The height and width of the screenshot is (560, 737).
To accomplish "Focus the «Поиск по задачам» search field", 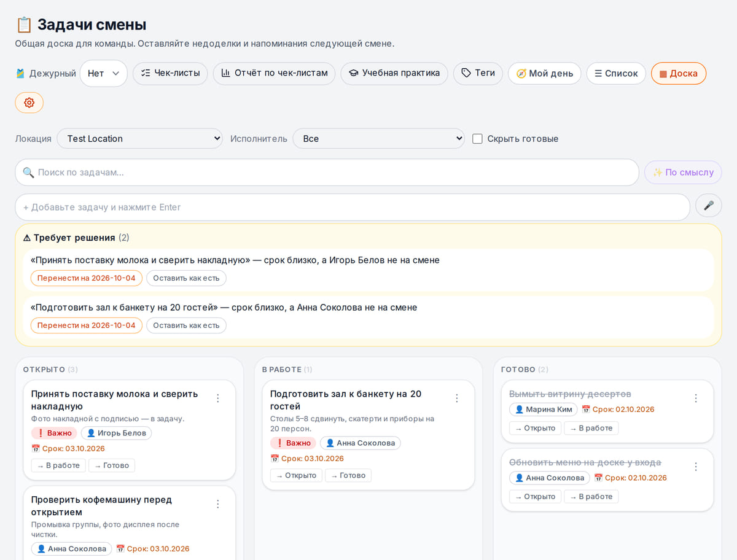I will (327, 173).
